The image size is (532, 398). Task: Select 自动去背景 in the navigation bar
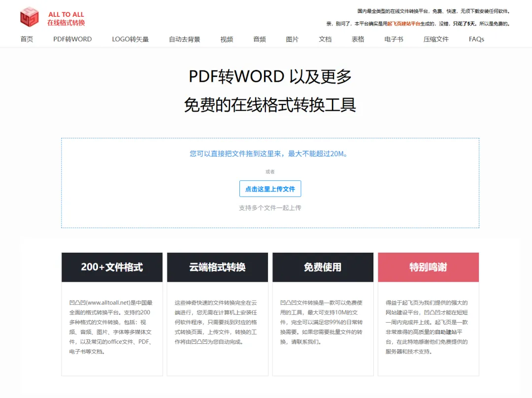185,39
